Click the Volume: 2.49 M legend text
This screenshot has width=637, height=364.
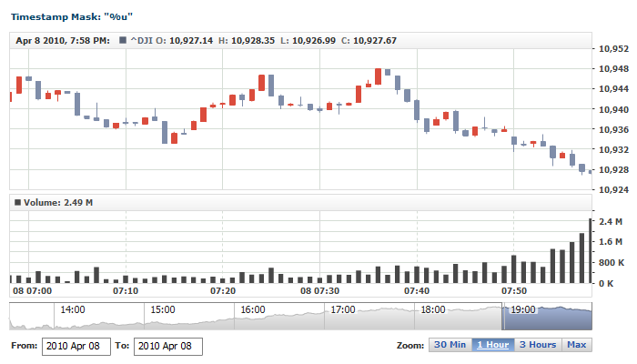[x=58, y=202]
